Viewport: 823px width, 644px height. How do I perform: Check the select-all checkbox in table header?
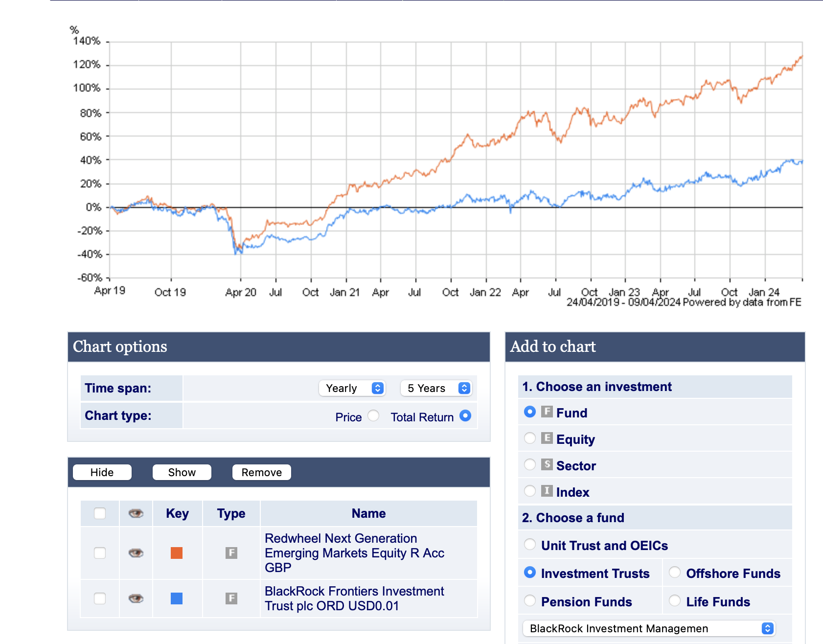(x=100, y=513)
